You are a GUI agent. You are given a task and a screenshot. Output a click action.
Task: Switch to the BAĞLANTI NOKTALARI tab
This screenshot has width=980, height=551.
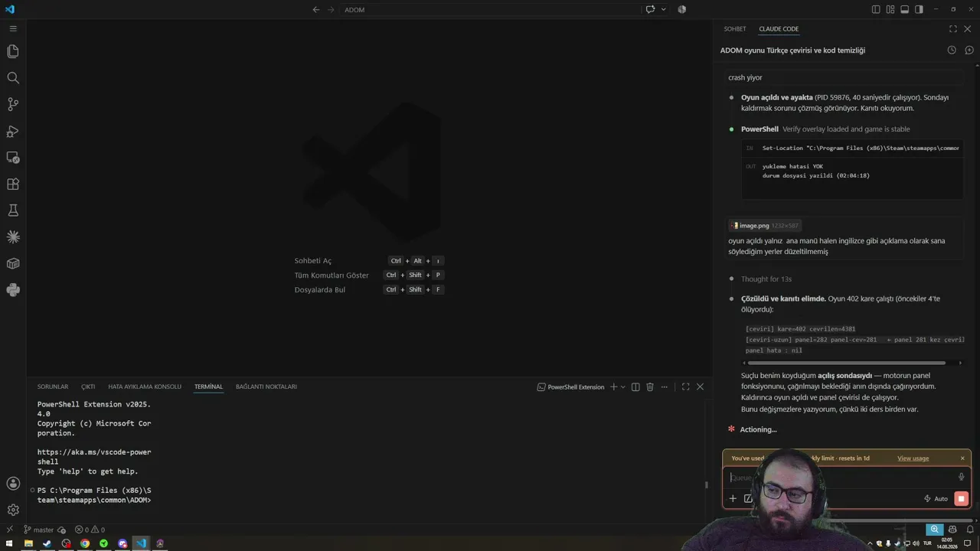point(266,387)
